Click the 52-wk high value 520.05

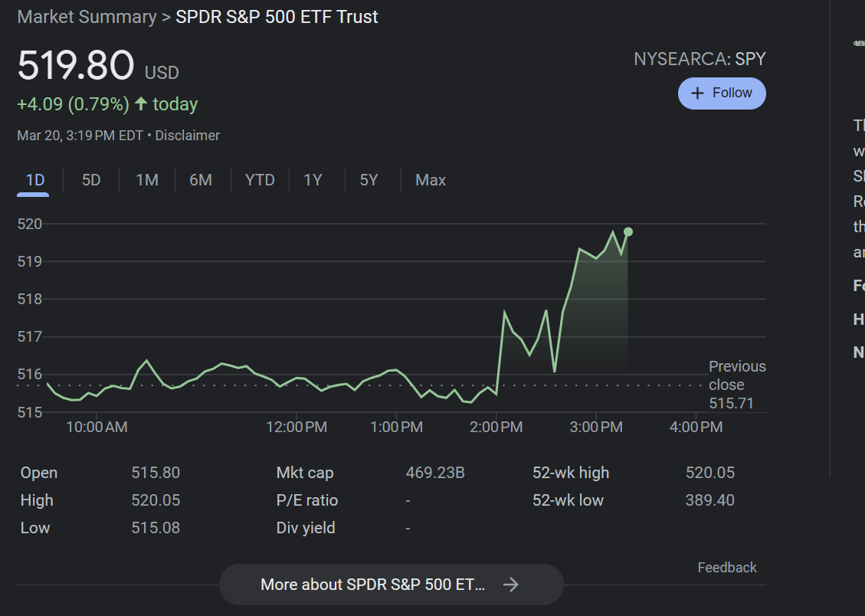(x=710, y=473)
